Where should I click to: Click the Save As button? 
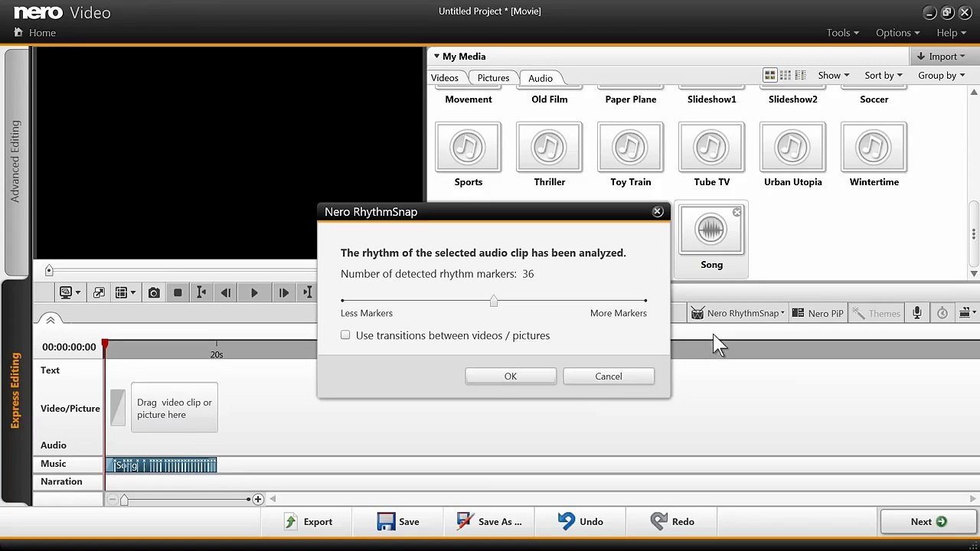point(489,522)
